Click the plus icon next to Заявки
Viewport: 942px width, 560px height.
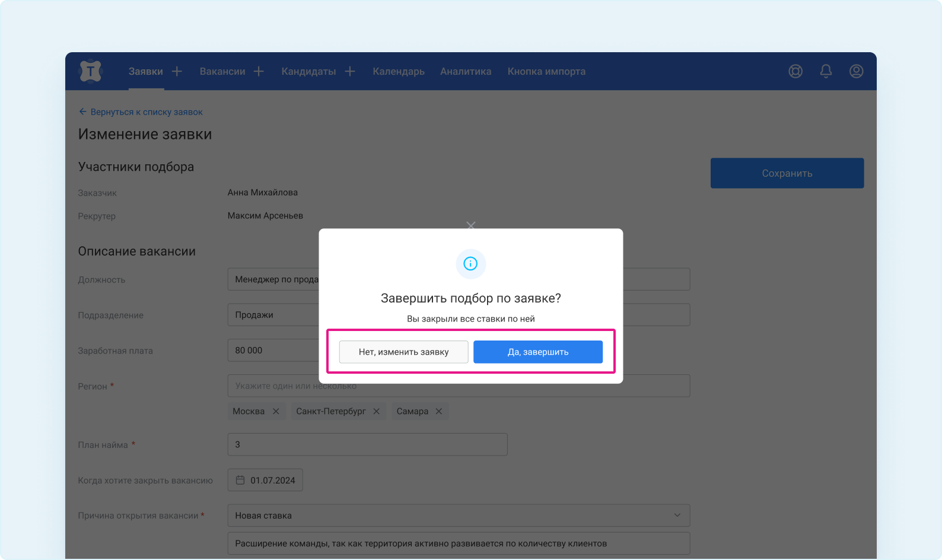(x=177, y=71)
